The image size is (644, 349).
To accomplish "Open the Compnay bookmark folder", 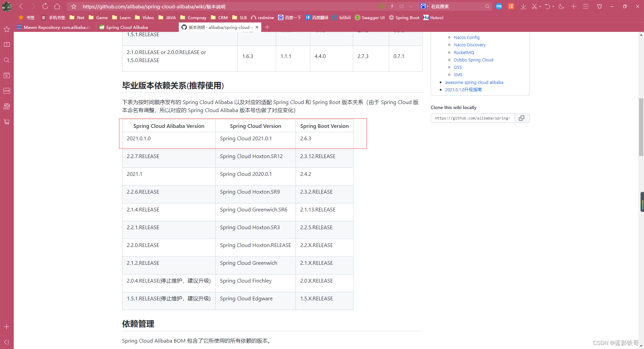I will pos(193,17).
